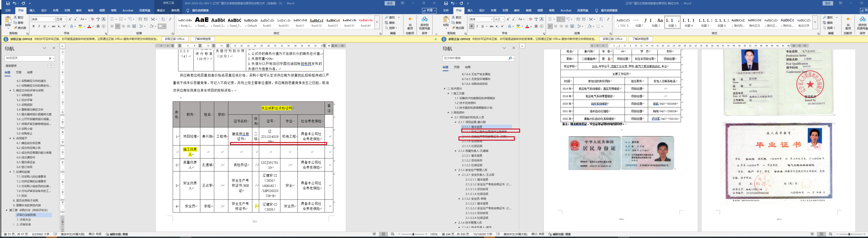Image resolution: width=868 pixels, height=238 pixels.
Task: Sort paragraphs in the right Word ribbon
Action: point(601,19)
